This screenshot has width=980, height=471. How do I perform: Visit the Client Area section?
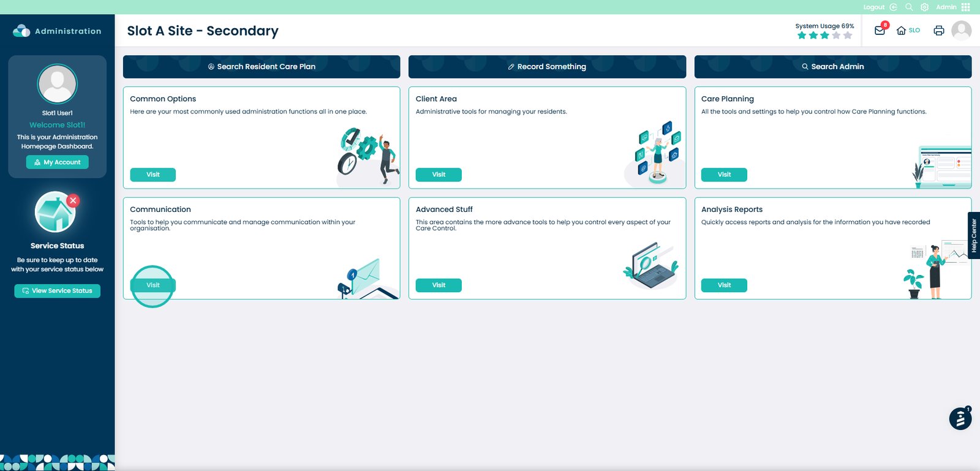coord(439,175)
